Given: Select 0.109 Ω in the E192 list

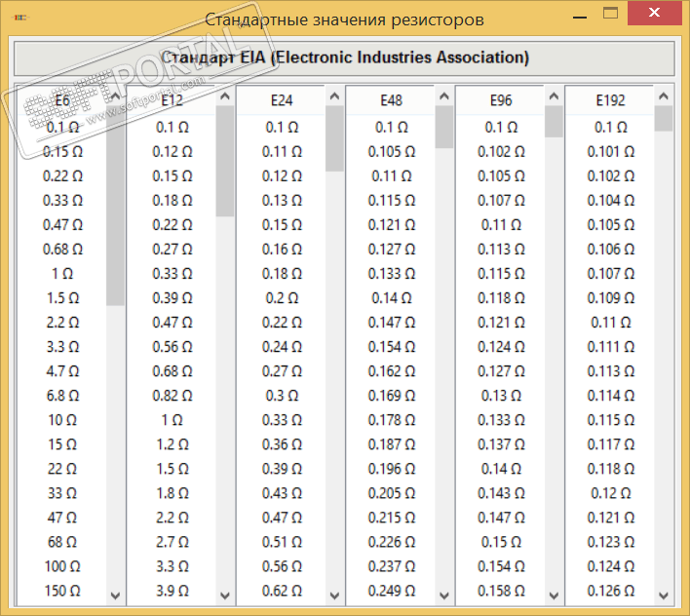Looking at the screenshot, I should coord(610,298).
